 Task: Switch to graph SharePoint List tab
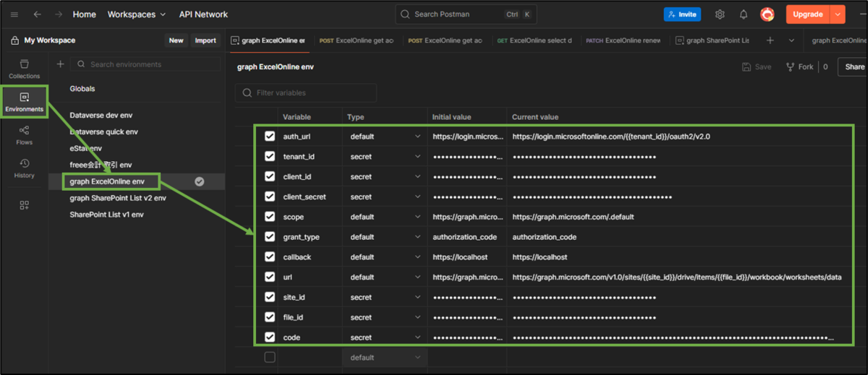click(712, 40)
